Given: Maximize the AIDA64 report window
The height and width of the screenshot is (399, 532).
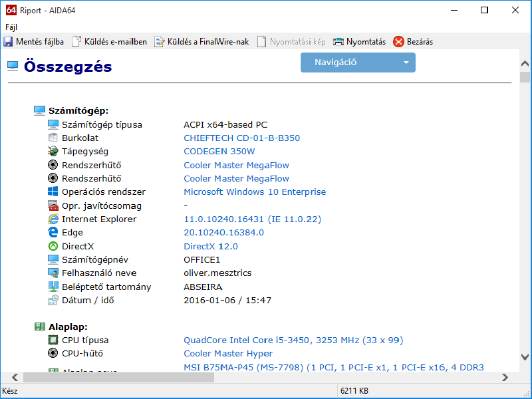Looking at the screenshot, I should point(484,10).
